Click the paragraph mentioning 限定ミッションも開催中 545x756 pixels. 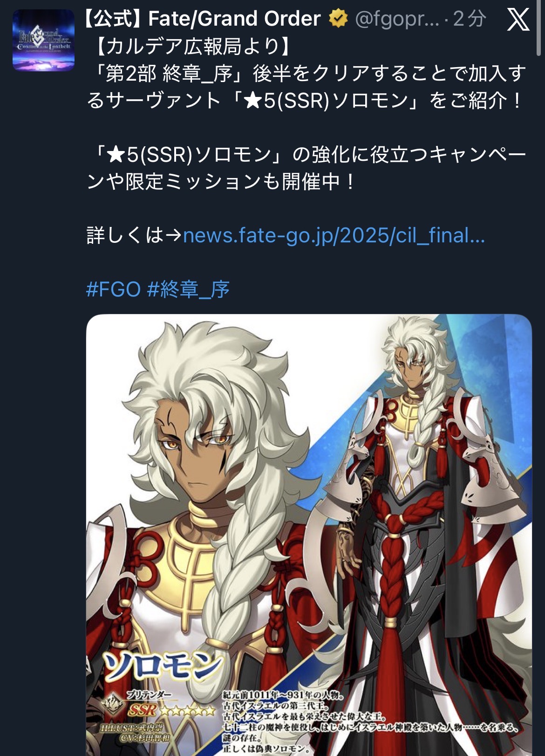(307, 168)
